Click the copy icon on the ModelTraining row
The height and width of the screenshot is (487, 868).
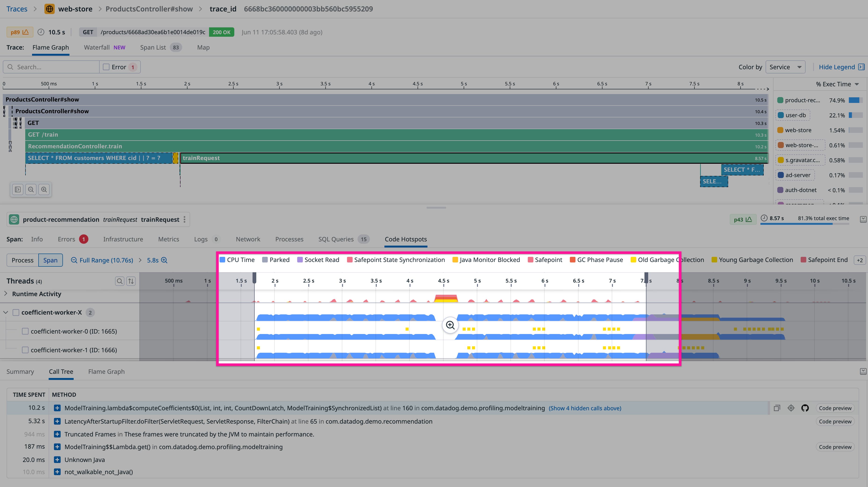[777, 408]
